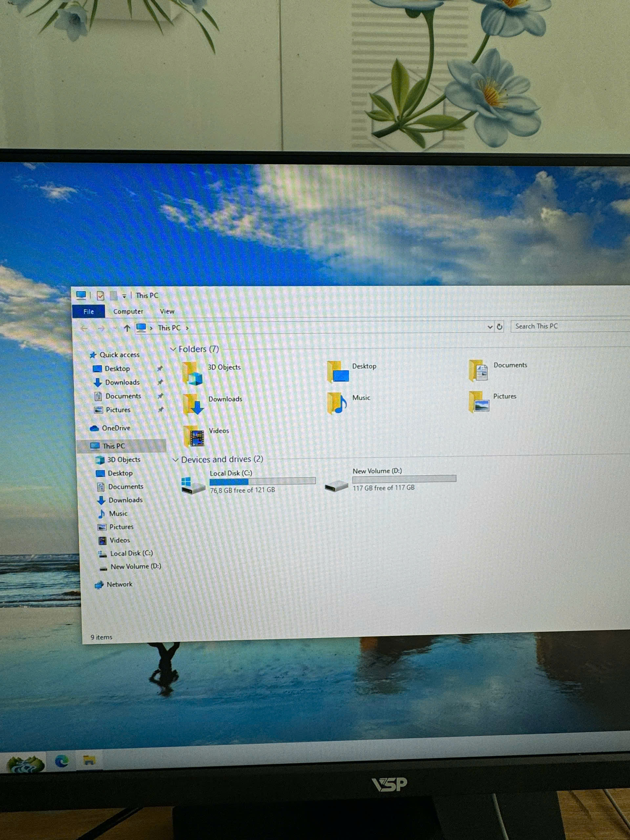Click the Local Disk (C:) usage bar
Image resolution: width=630 pixels, height=840 pixels.
click(262, 481)
